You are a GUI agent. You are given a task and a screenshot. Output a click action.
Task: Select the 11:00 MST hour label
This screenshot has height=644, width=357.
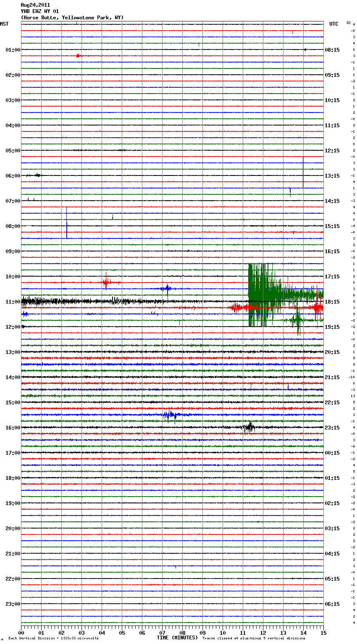[13, 302]
